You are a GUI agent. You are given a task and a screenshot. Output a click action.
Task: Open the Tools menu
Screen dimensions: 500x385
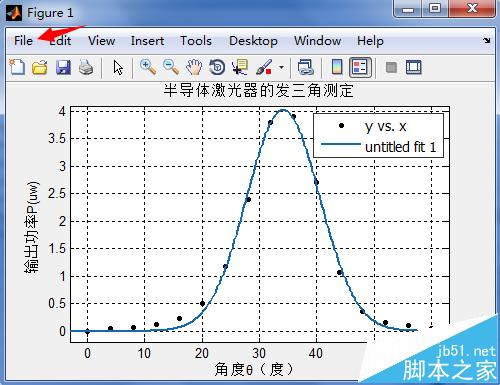coord(196,41)
